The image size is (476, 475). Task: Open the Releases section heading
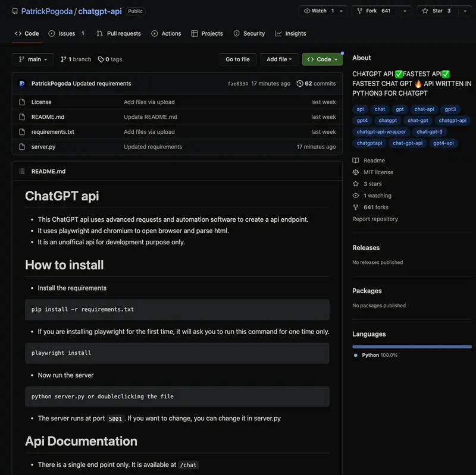tap(366, 248)
